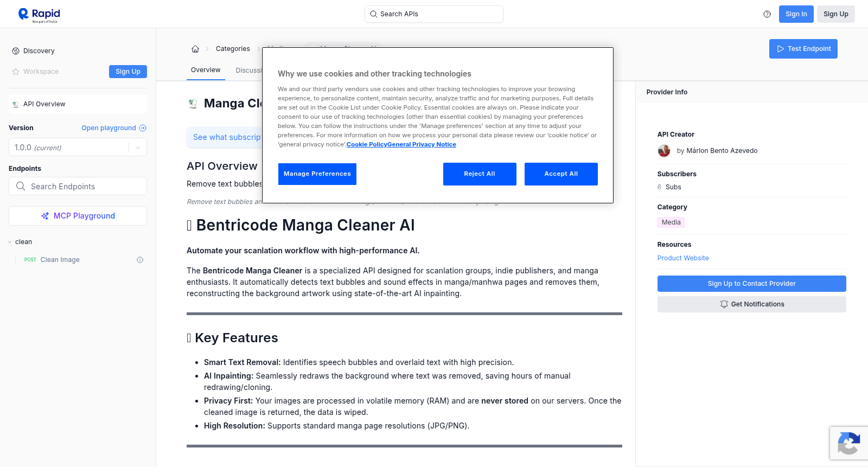Click Reject All cookies button
This screenshot has height=467, width=868.
click(x=480, y=174)
